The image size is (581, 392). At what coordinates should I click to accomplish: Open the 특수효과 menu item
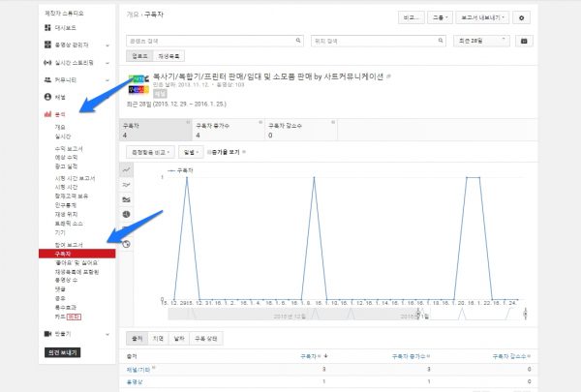[x=66, y=308]
